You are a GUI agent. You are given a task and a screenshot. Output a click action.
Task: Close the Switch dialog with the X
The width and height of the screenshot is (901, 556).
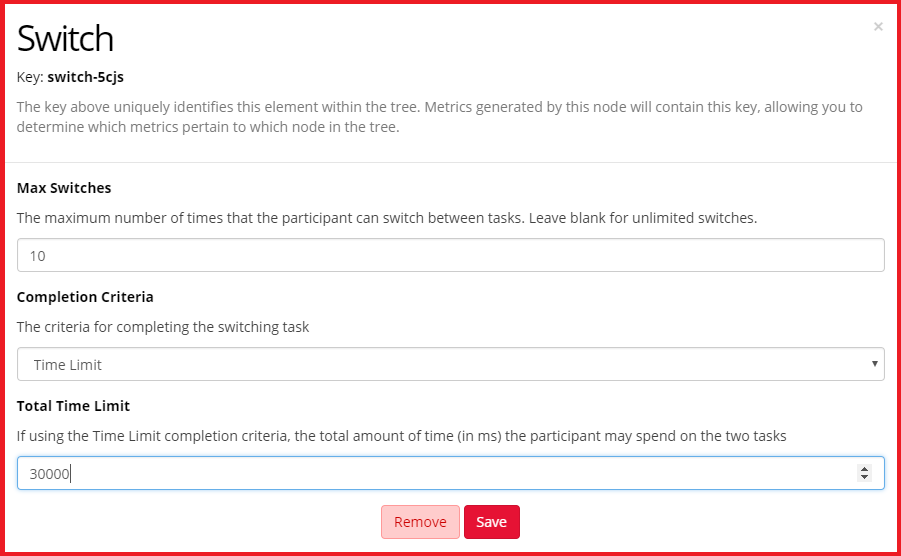(878, 27)
